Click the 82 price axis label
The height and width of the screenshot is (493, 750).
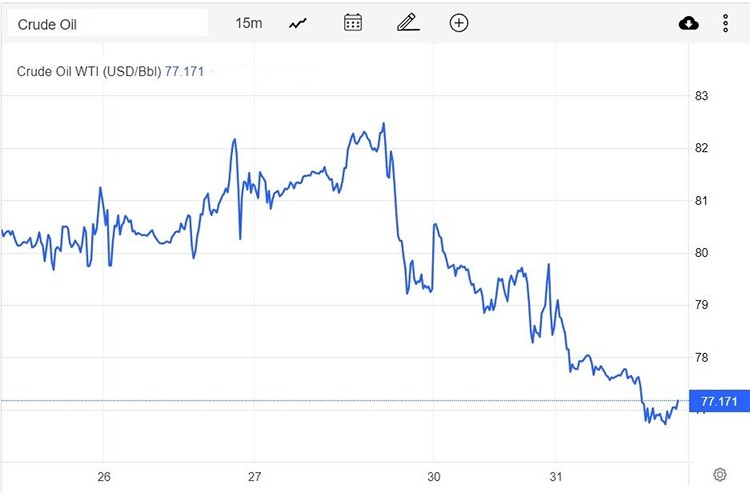click(701, 148)
